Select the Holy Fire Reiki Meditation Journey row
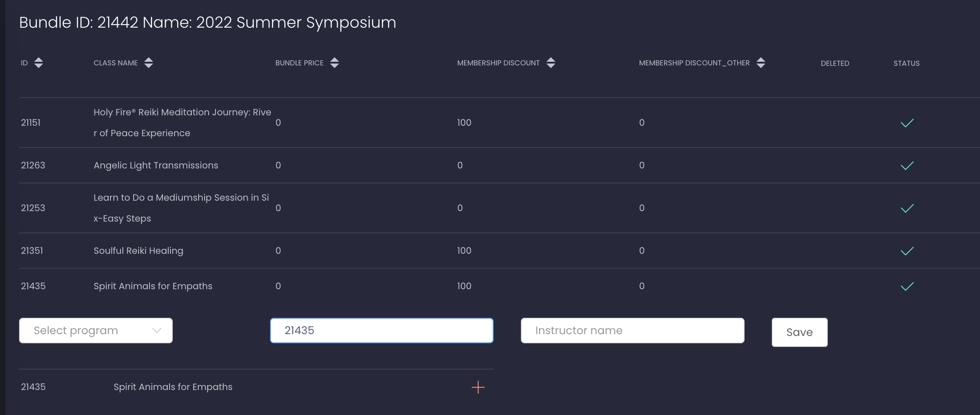 (x=182, y=123)
